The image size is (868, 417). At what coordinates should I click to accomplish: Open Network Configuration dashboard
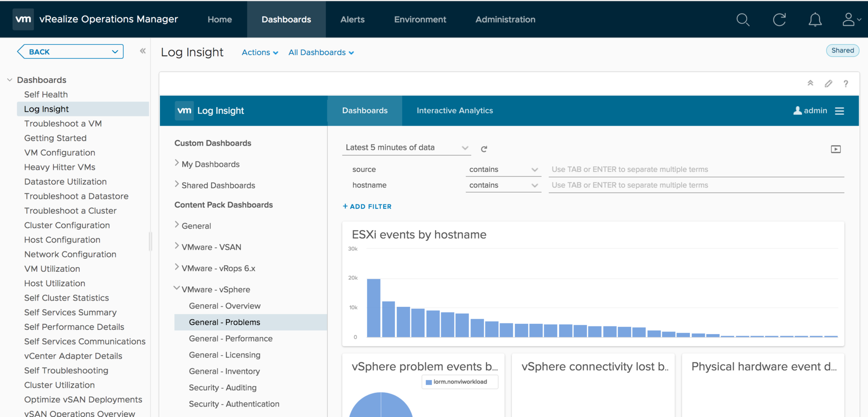pos(70,254)
